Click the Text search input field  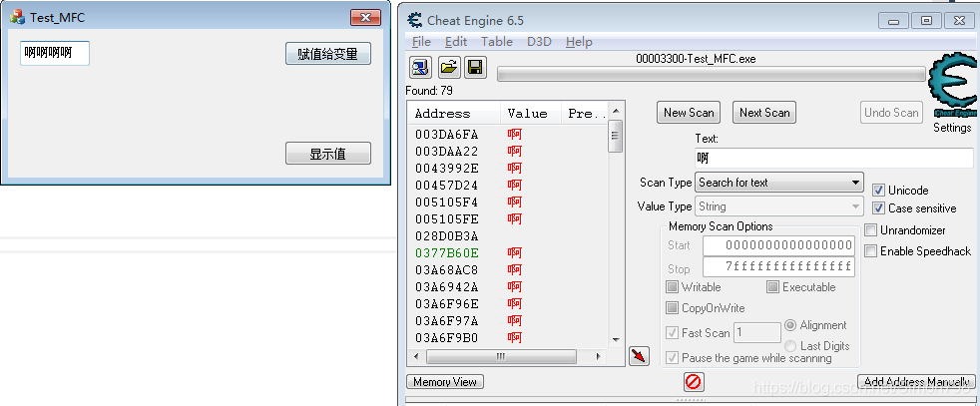(x=834, y=158)
